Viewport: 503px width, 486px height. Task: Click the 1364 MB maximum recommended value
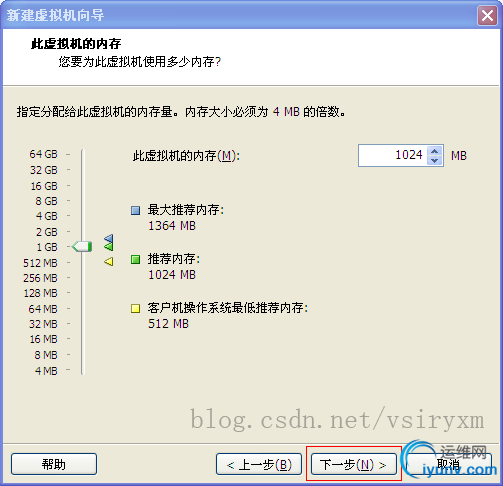coord(172,226)
